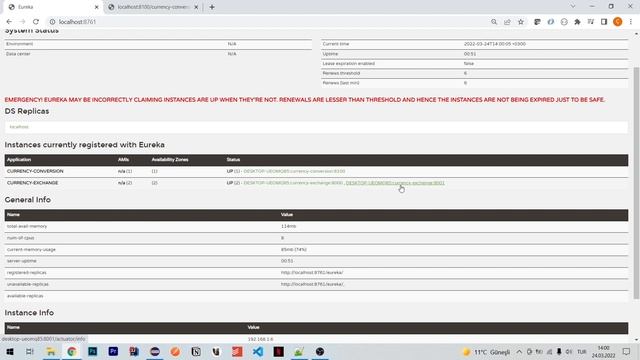Click the page vertical scrollbar
The height and width of the screenshot is (360, 640).
(x=636, y=183)
